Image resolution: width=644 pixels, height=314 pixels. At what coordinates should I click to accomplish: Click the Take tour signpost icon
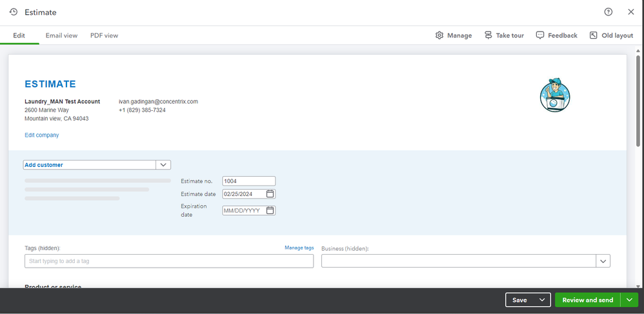488,35
